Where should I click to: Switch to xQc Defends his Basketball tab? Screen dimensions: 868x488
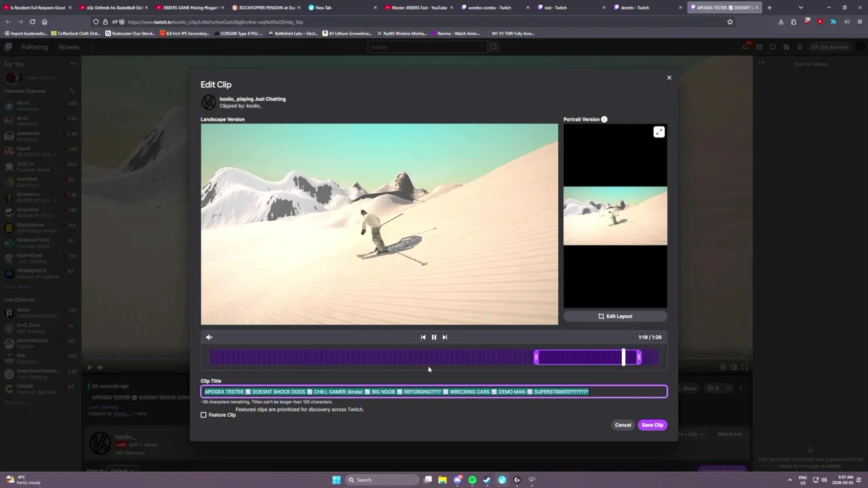tap(114, 7)
